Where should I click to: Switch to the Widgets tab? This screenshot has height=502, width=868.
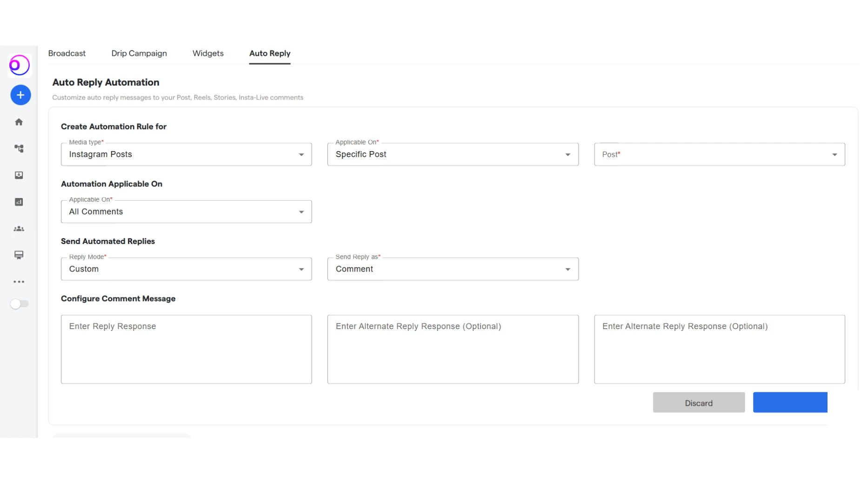(x=208, y=53)
